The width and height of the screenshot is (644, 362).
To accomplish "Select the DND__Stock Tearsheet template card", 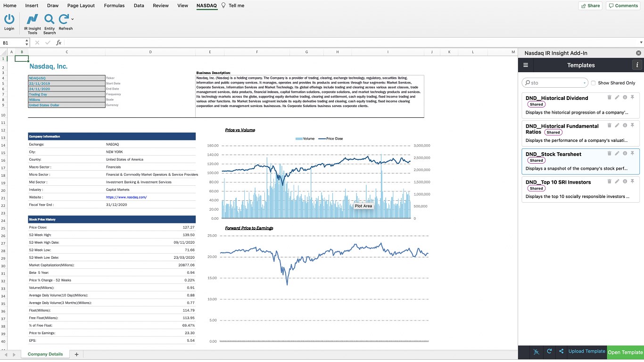I will 581,162.
